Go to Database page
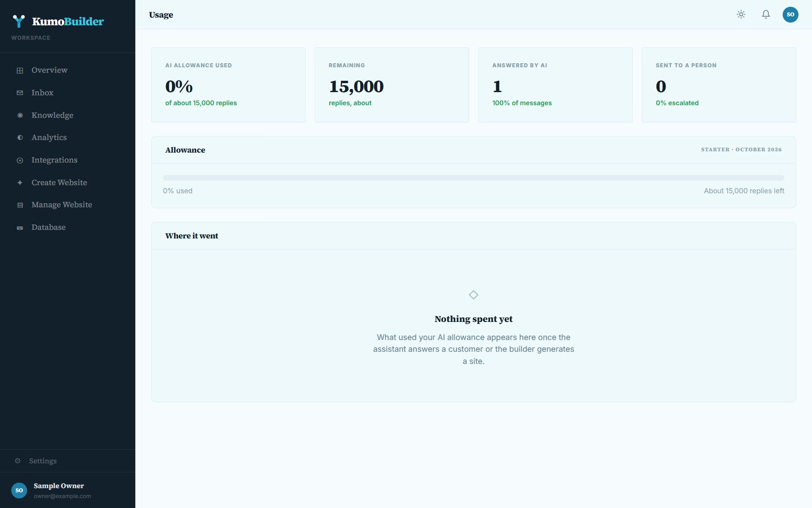The height and width of the screenshot is (508, 812). coord(68,227)
